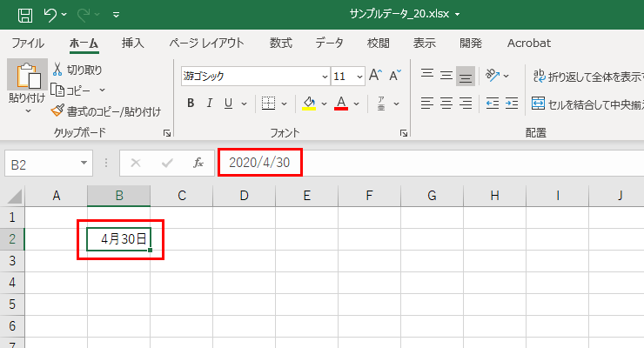This screenshot has height=348, width=644.
Task: Click 切り取り cut
Action: point(77,70)
